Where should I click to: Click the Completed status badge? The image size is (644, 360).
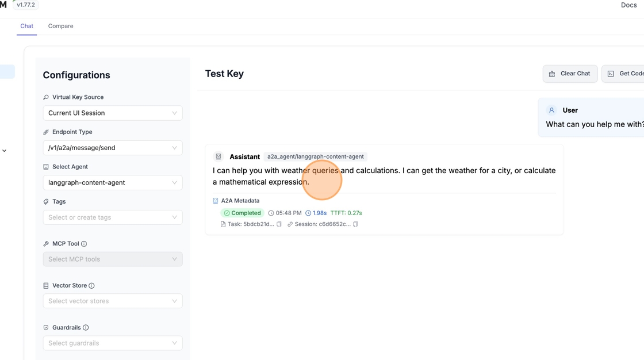tap(242, 213)
